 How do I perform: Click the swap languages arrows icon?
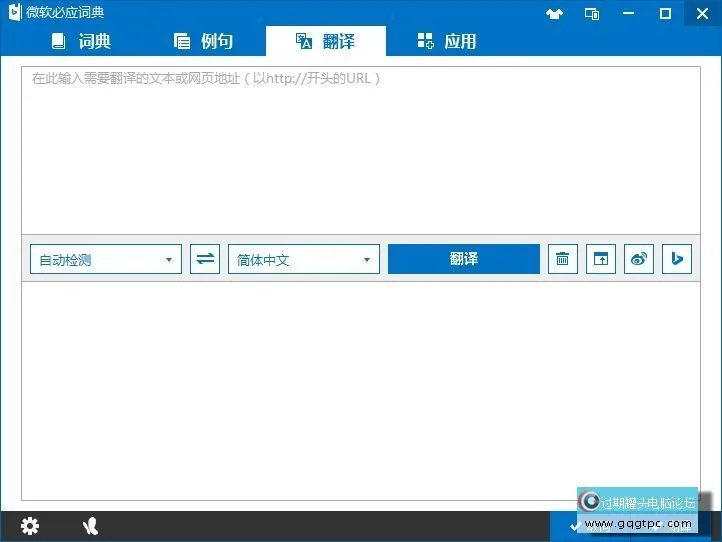click(x=205, y=259)
